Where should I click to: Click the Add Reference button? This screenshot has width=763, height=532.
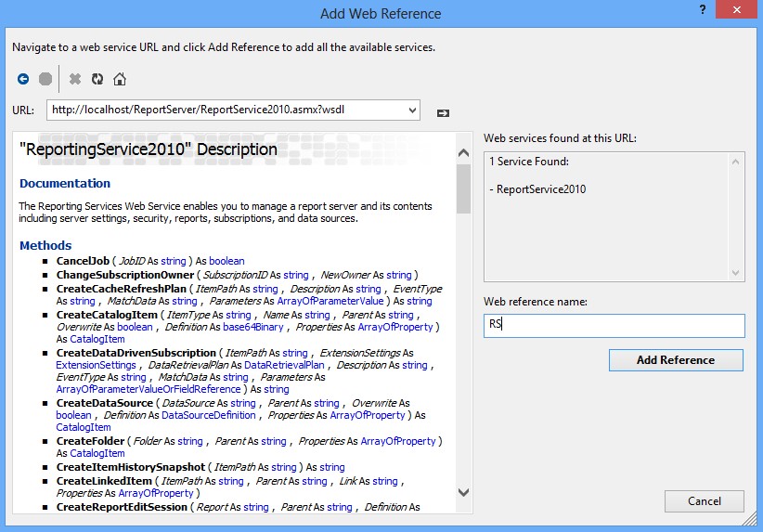coord(676,360)
